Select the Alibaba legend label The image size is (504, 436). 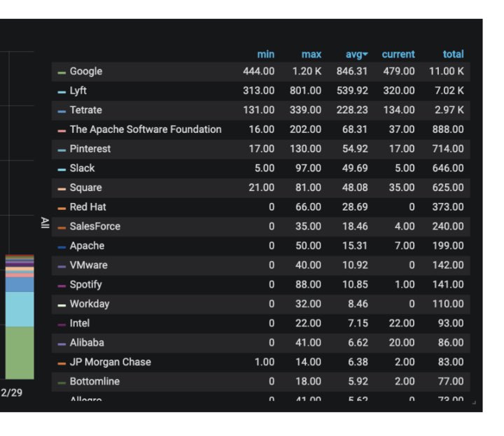[87, 342]
